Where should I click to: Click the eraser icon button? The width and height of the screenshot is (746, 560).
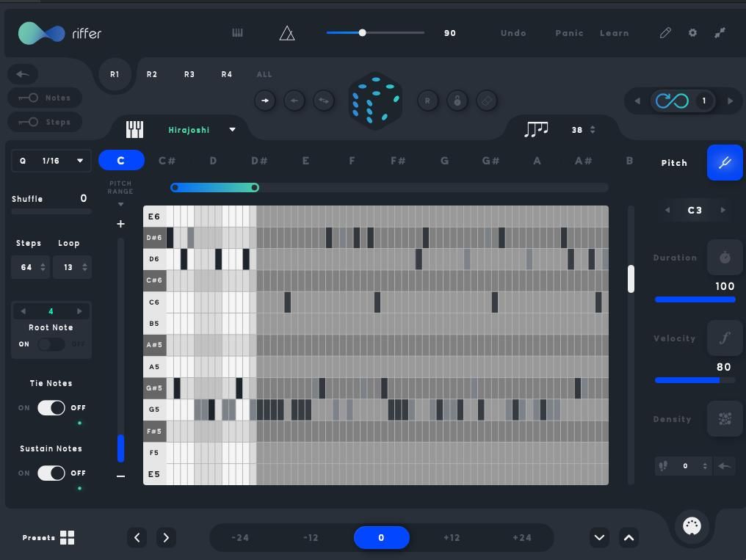pyautogui.click(x=486, y=101)
